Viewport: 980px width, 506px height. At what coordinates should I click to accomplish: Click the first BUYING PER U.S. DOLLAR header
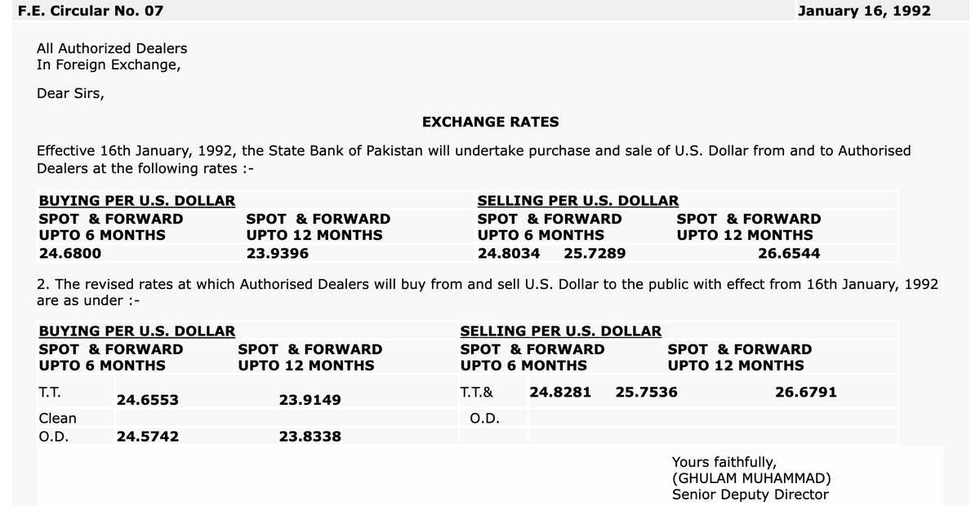coord(137,201)
